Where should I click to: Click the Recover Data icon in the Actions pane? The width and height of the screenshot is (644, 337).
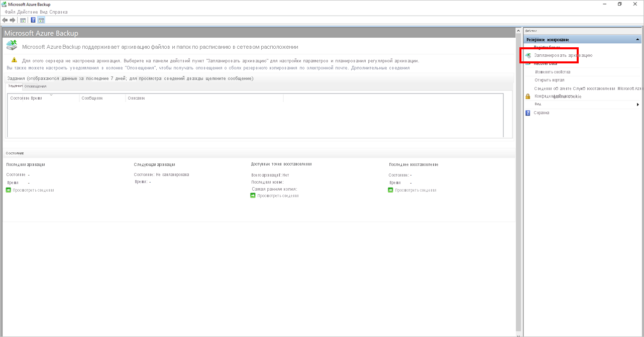(x=528, y=63)
